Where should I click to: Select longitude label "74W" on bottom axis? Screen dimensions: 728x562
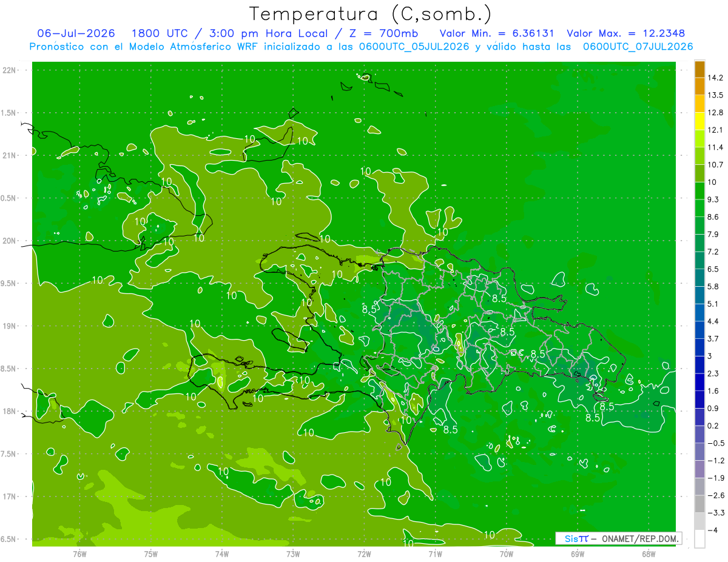(222, 554)
